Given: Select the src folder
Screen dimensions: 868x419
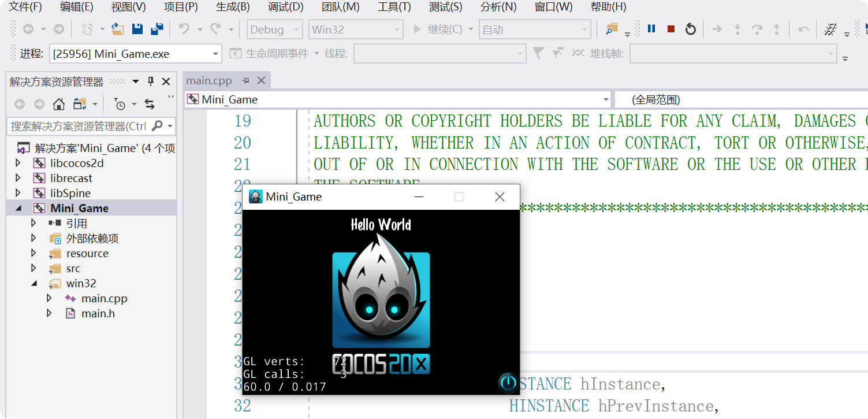Looking at the screenshot, I should (73, 268).
